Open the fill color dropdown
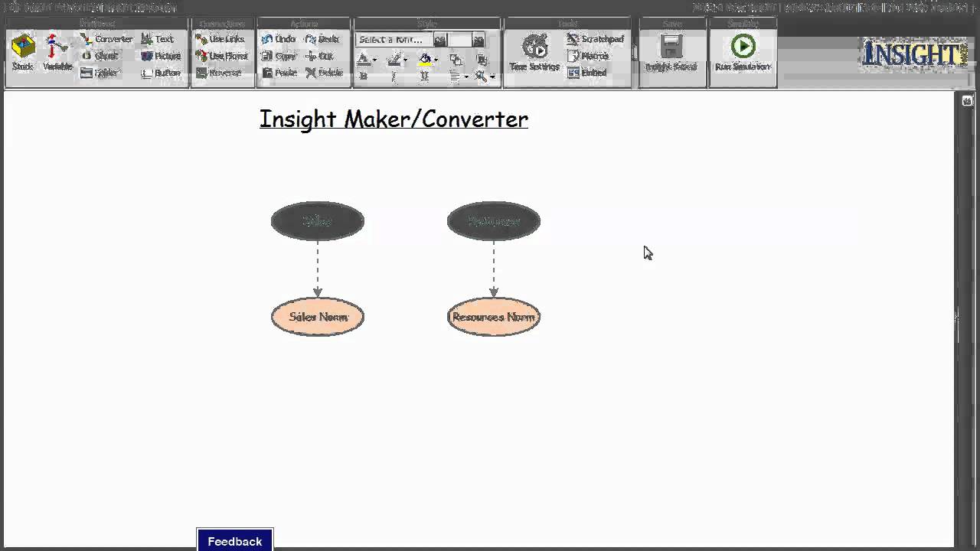980x551 pixels. click(x=428, y=60)
